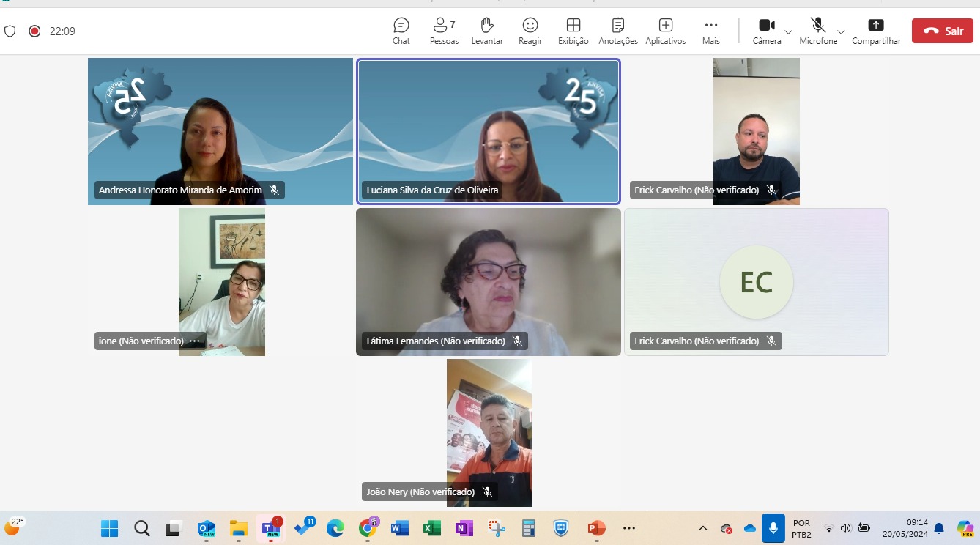The image size is (980, 545).
Task: Show hidden system tray icons chevron
Action: point(703,528)
